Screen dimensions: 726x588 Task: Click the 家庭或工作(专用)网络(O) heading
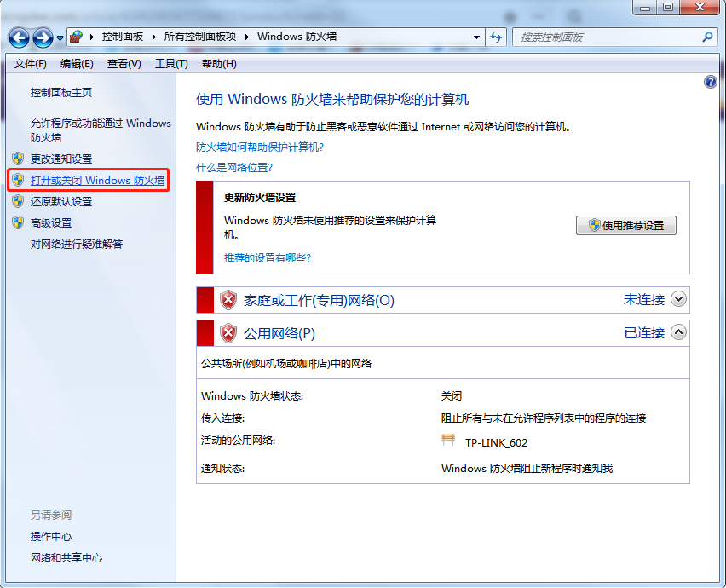(x=319, y=301)
